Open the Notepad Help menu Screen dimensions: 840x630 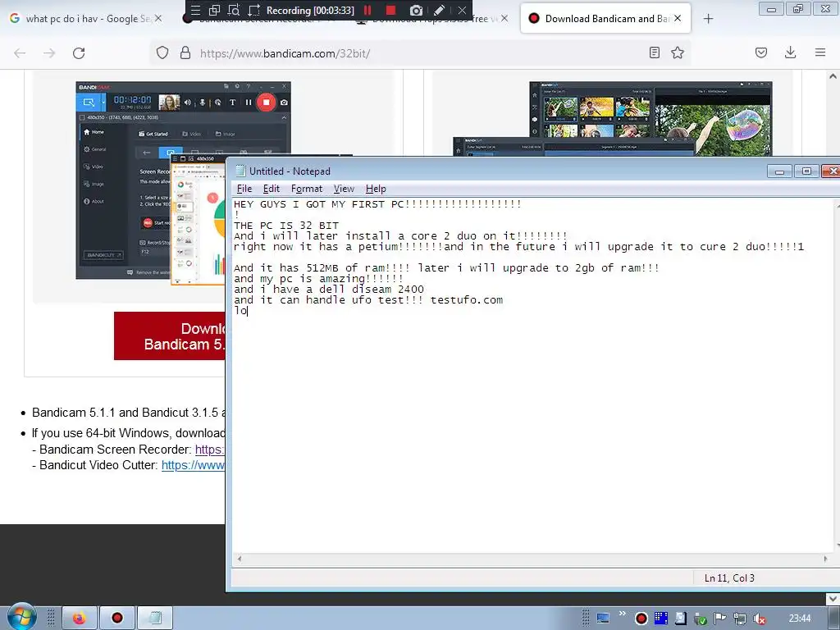point(376,189)
